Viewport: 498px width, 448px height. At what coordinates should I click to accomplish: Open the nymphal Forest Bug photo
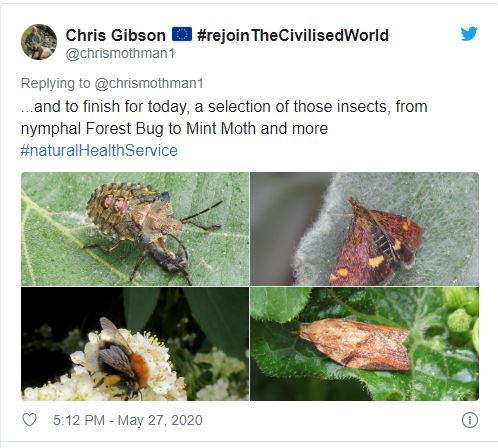(x=135, y=229)
